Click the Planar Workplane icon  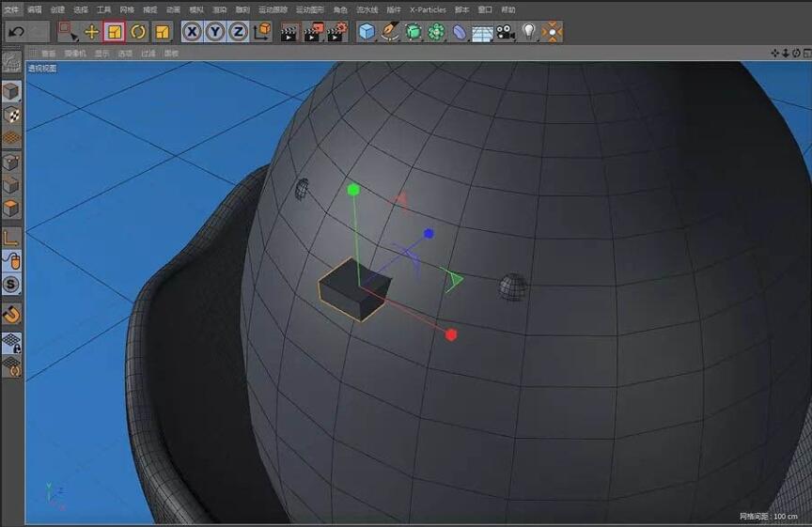click(11, 366)
